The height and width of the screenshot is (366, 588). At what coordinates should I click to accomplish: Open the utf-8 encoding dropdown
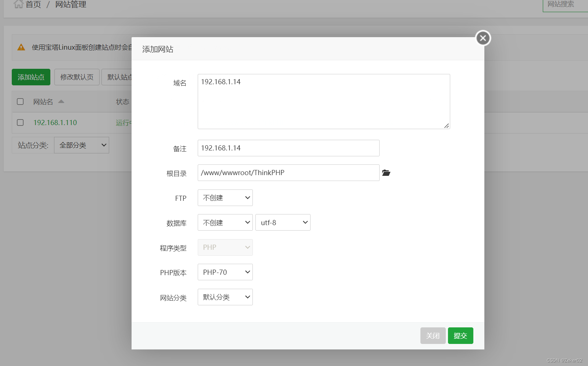283,223
